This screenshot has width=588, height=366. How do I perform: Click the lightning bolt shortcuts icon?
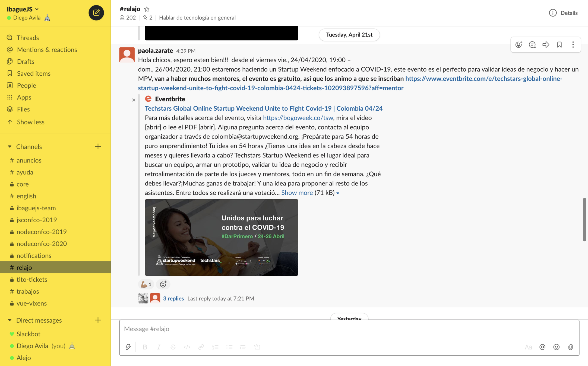click(128, 347)
